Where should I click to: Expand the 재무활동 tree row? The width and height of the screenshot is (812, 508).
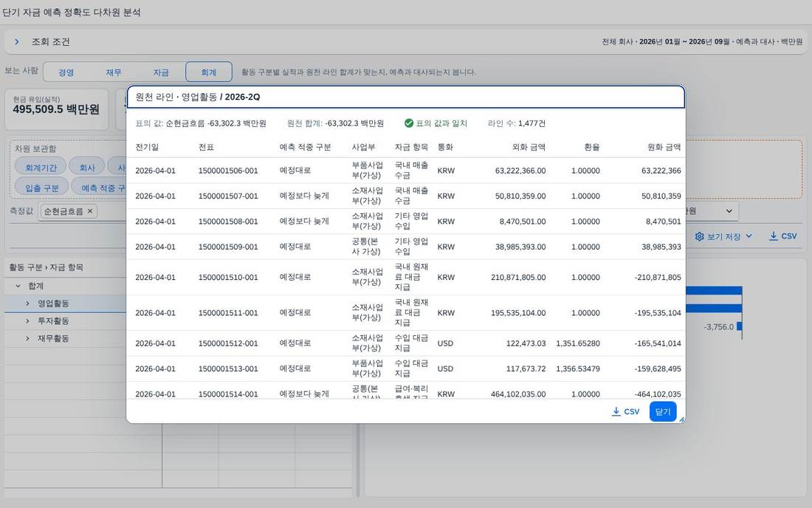pos(27,339)
